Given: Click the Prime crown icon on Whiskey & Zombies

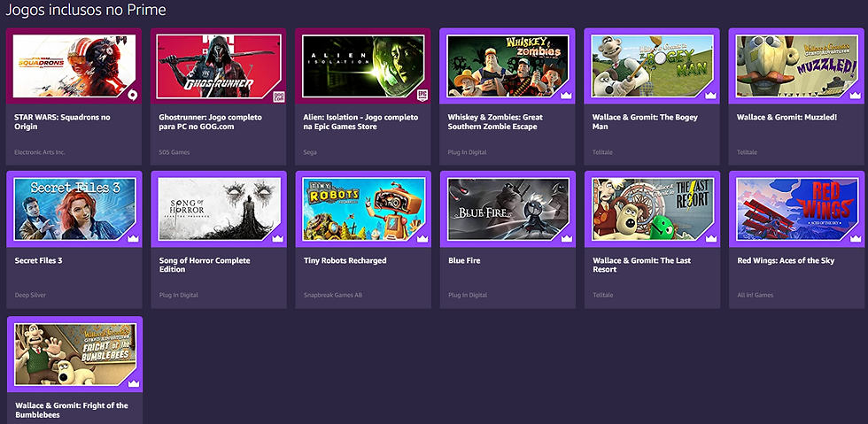Looking at the screenshot, I should coord(566,96).
